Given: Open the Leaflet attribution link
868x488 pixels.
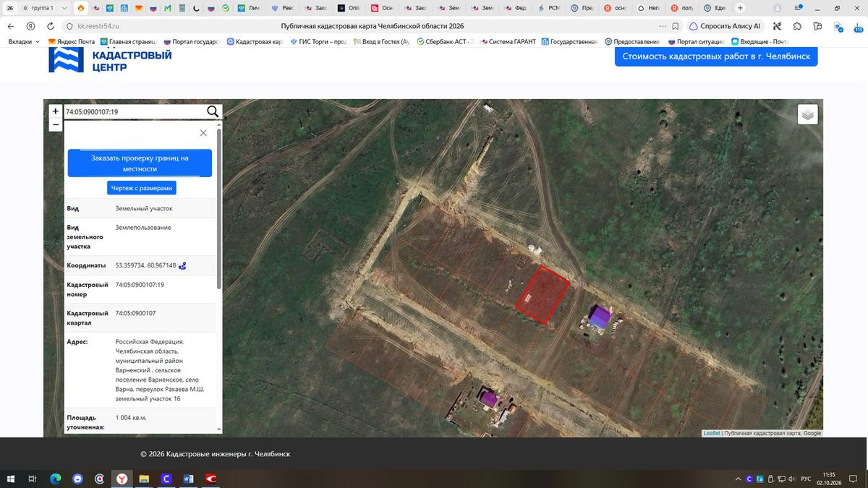Looking at the screenshot, I should pos(712,433).
